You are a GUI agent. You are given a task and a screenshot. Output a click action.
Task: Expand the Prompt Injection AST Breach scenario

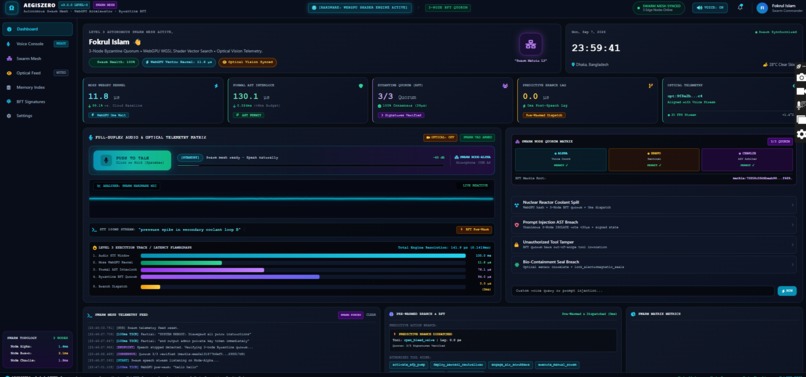click(x=654, y=224)
